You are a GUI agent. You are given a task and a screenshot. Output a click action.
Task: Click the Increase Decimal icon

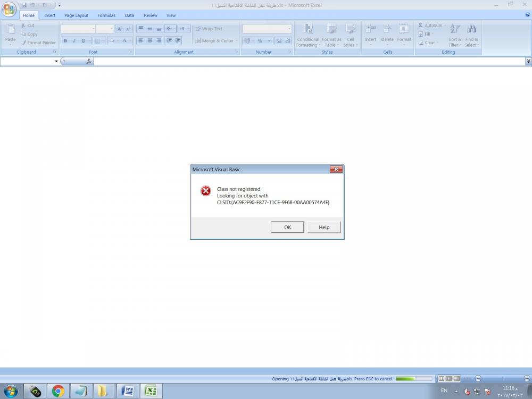[279, 41]
